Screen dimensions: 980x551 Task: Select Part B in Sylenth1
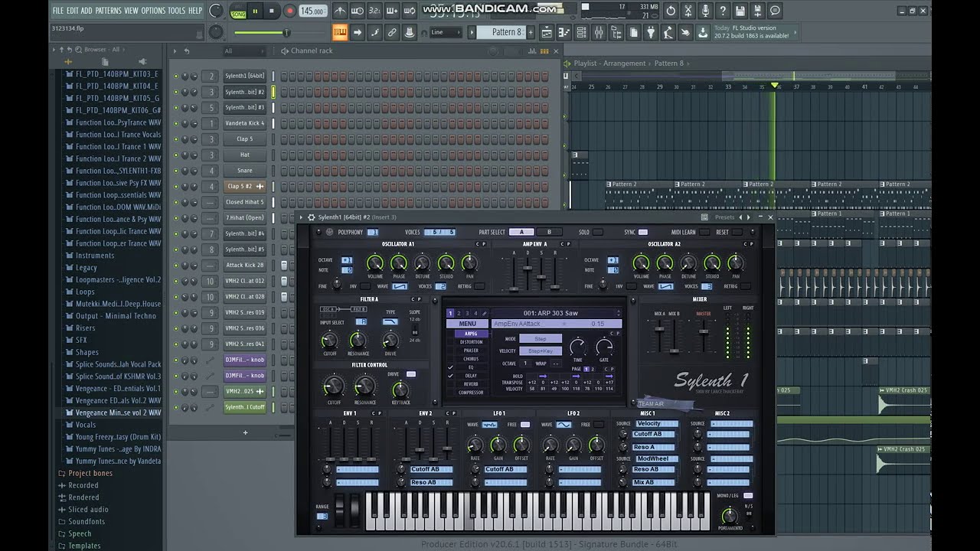pos(549,232)
